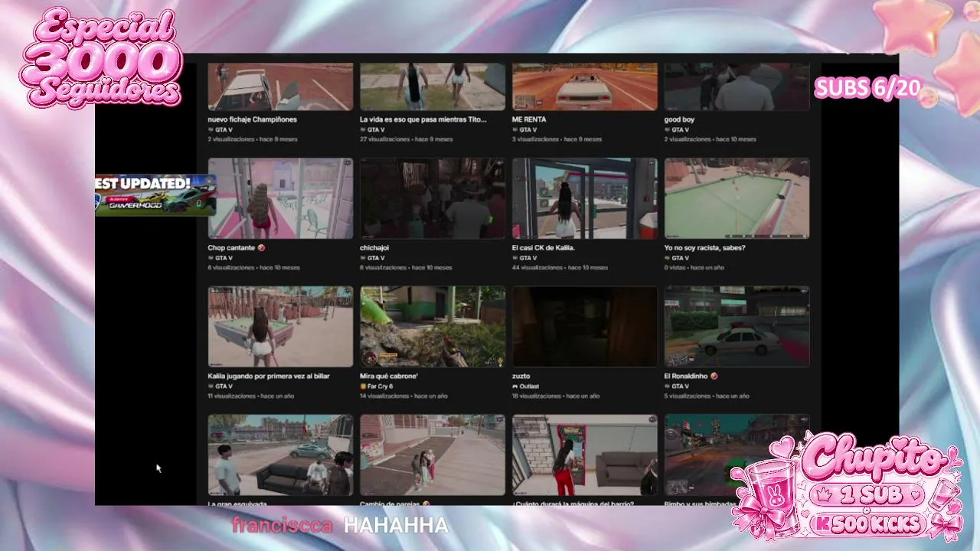Viewport: 980px width, 551px height.
Task: Open the dark 'zuzto' clip thumbnail
Action: coord(585,327)
